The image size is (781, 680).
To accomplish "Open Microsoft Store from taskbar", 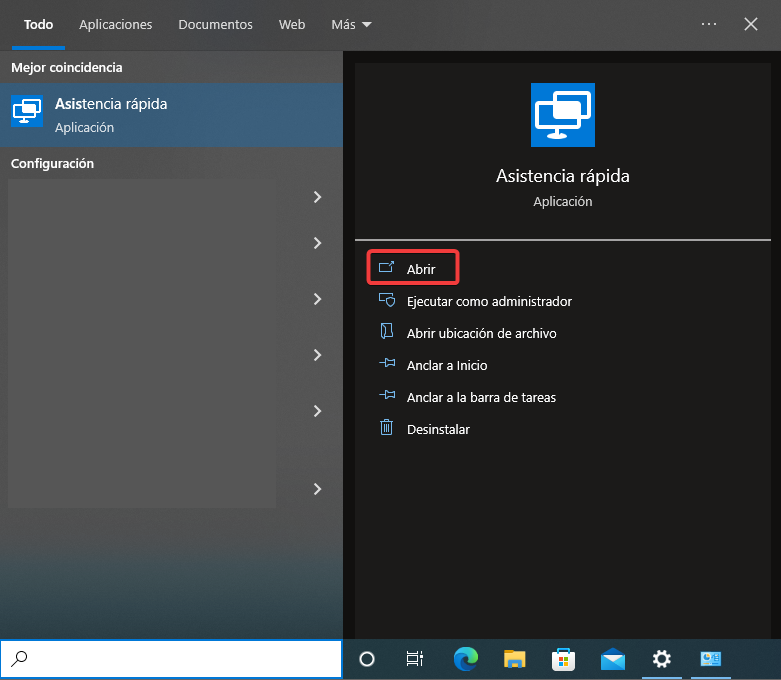I will click(x=563, y=659).
